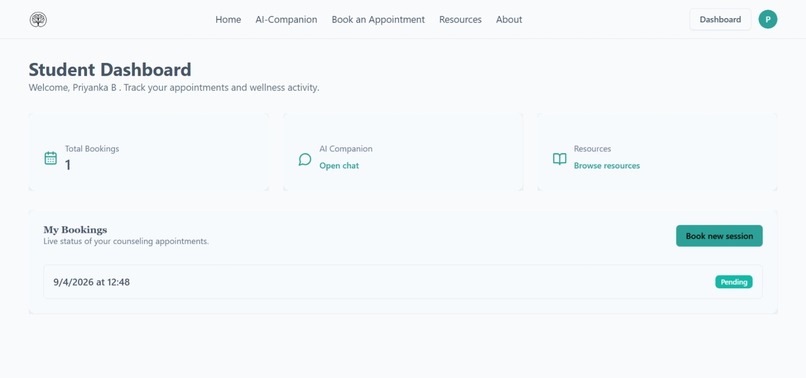
Task: Open the profile avatar with letter P
Action: click(x=767, y=20)
